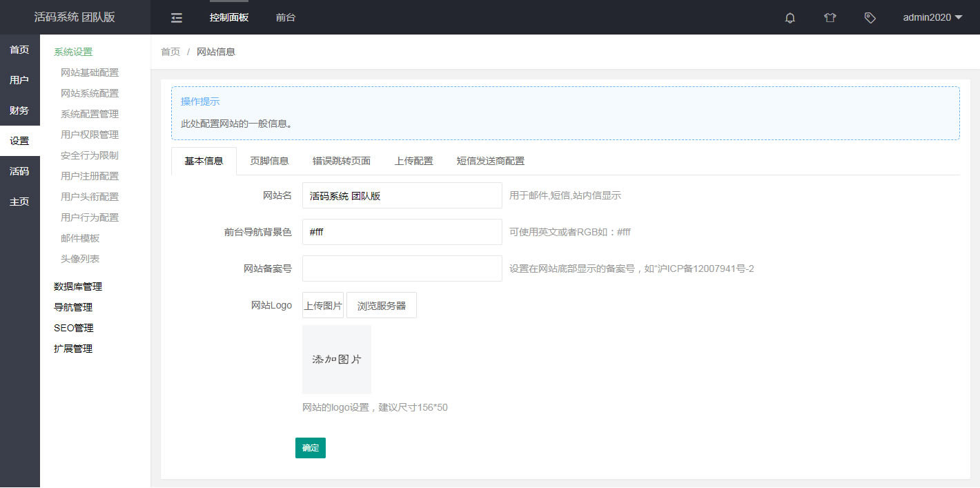
Task: Click the 网站信息 breadcrumb
Action: [216, 52]
